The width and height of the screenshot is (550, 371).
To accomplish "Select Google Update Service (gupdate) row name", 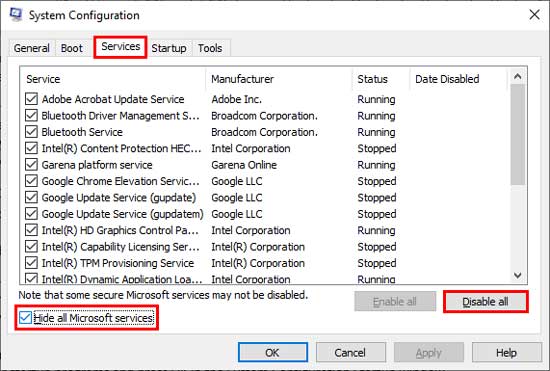I will [119, 198].
